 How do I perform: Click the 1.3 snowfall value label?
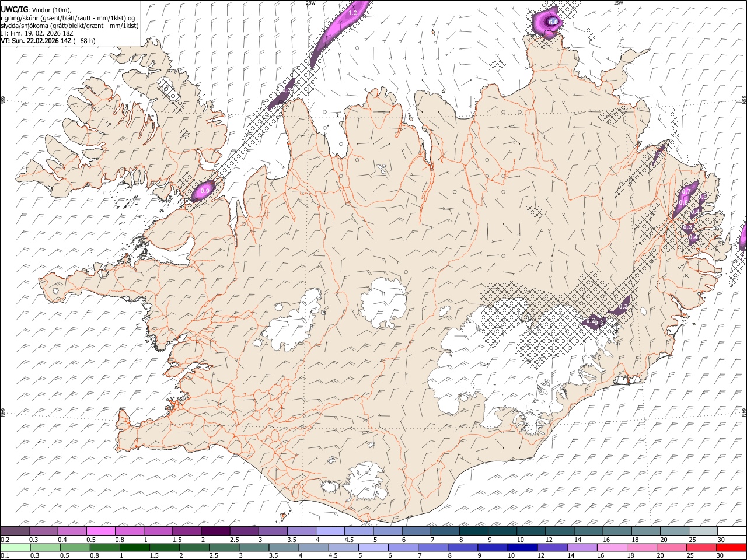click(x=352, y=12)
